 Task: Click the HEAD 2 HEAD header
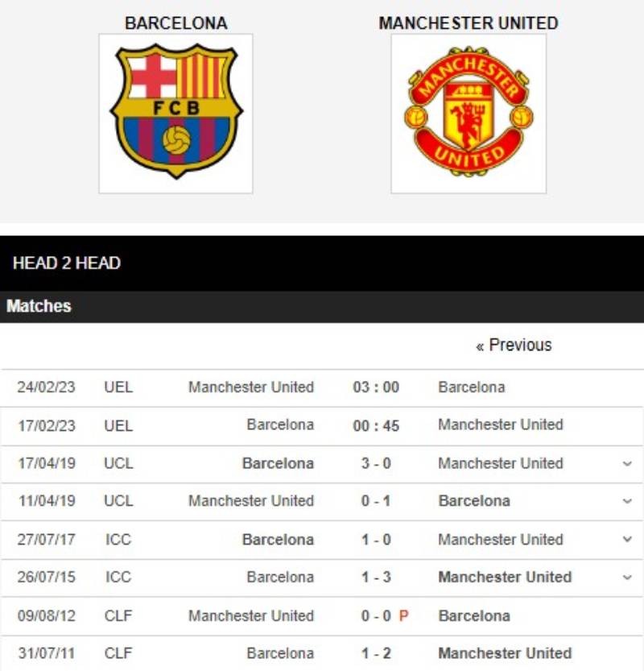click(x=67, y=263)
